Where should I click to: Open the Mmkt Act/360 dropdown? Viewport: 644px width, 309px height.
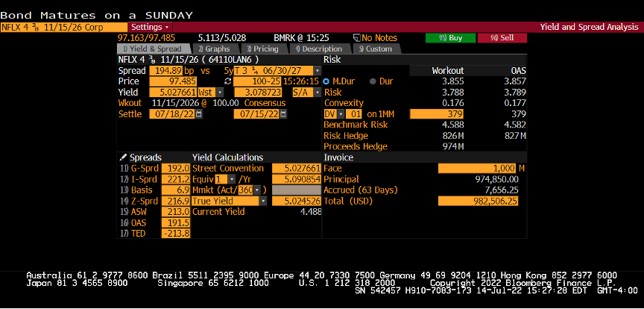tap(257, 190)
